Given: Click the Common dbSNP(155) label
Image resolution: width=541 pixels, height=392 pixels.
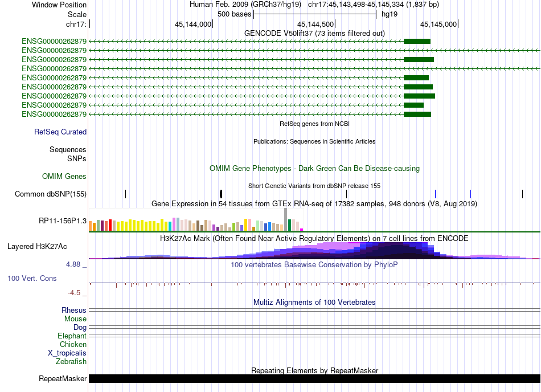Looking at the screenshot, I should (x=51, y=194).
